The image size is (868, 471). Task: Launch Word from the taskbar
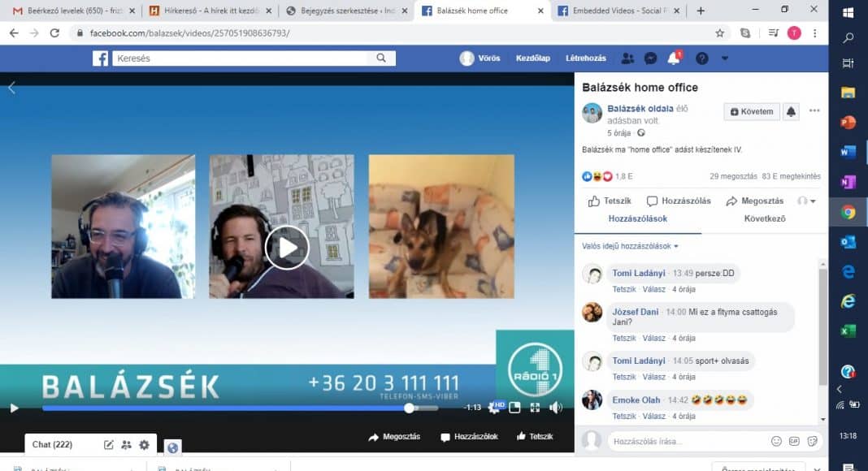(848, 152)
